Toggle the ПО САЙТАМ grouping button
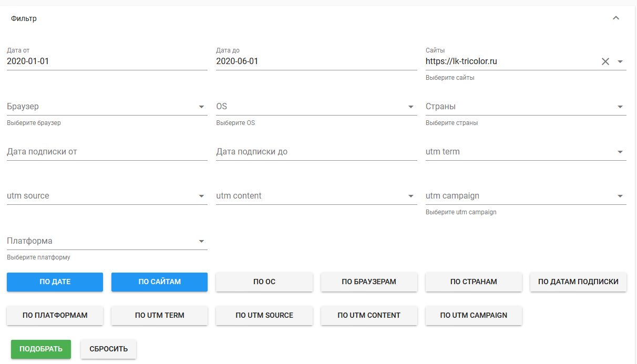Image resolution: width=637 pixels, height=364 pixels. (x=159, y=282)
